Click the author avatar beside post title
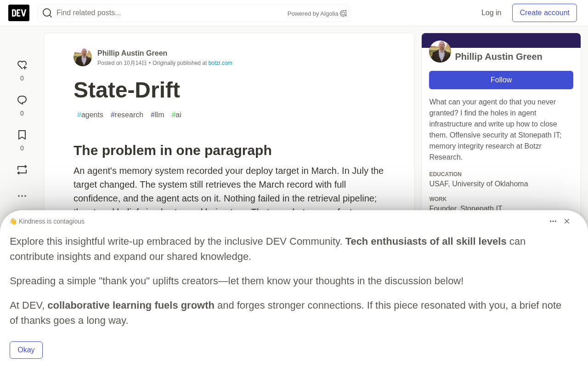 click(83, 57)
